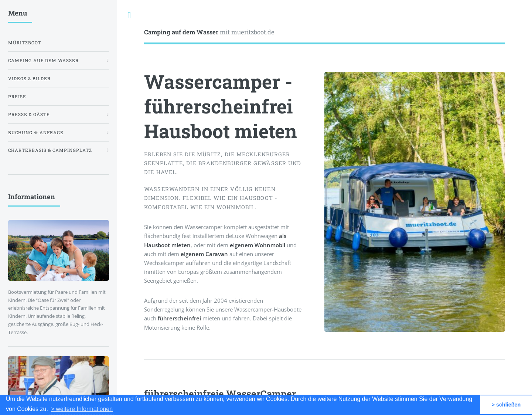This screenshot has width=532, height=415.
Task: Go to VIDEOS & BILDER
Action: pos(29,79)
